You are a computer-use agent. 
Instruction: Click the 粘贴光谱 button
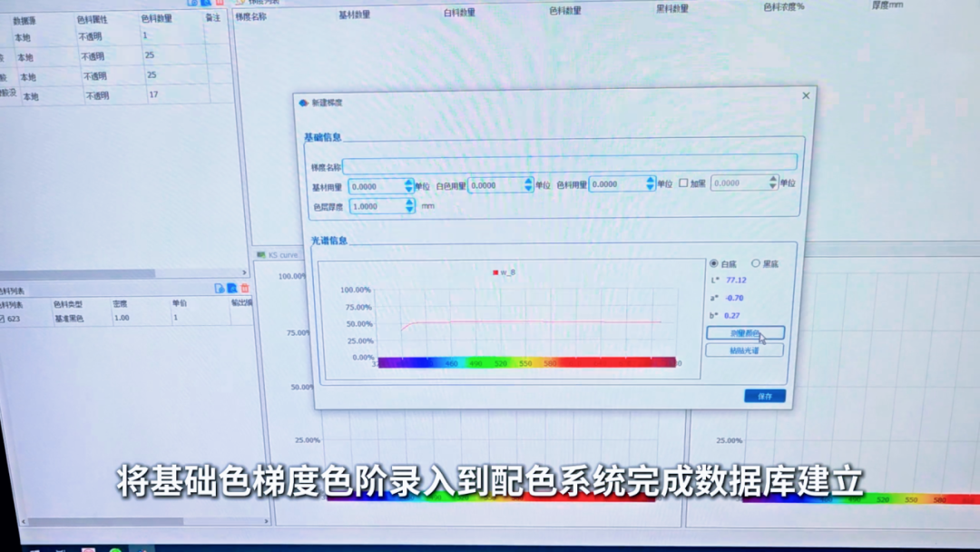[x=744, y=350]
